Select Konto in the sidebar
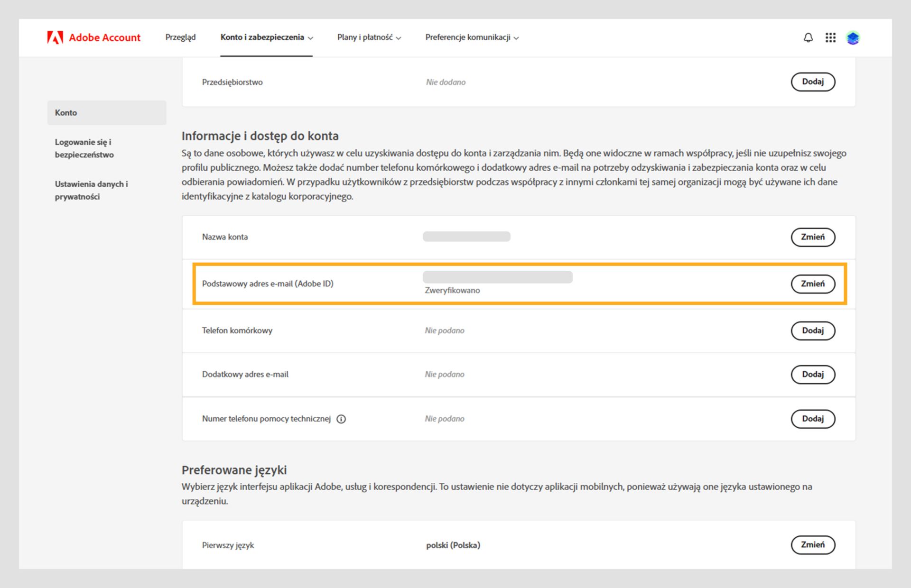This screenshot has height=588, width=911. coord(107,113)
